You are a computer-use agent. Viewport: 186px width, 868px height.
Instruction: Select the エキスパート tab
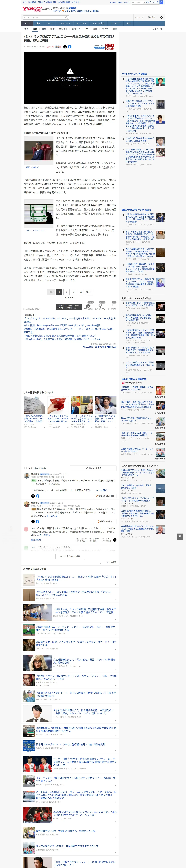coord(64,24)
